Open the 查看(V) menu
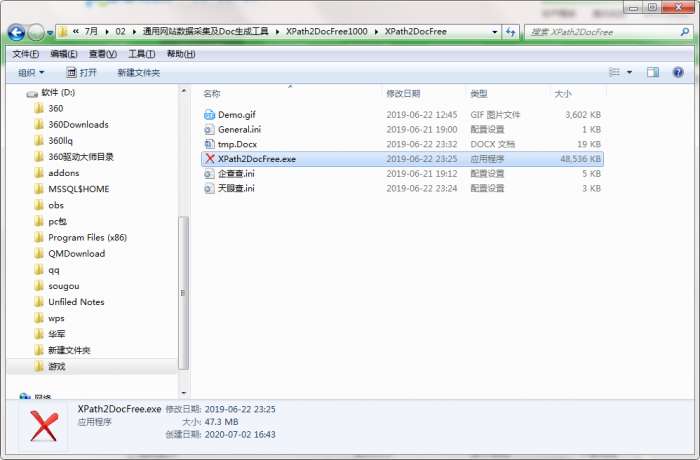Screen dimensions: 700x460 [103, 54]
